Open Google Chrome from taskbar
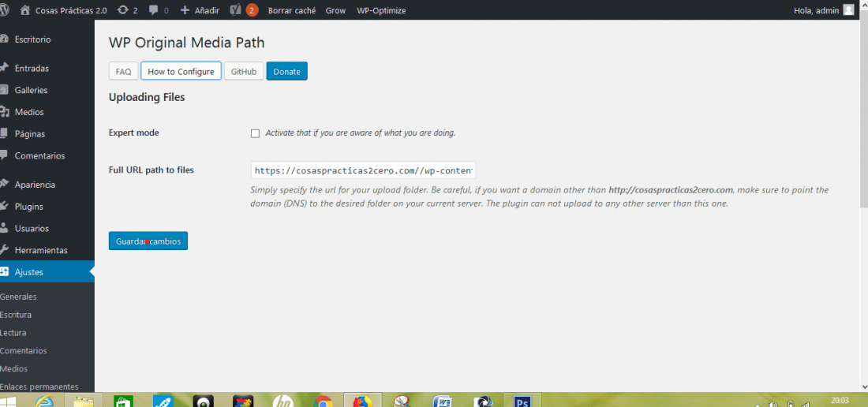Screen dimensions: 868x407 tap(323, 401)
